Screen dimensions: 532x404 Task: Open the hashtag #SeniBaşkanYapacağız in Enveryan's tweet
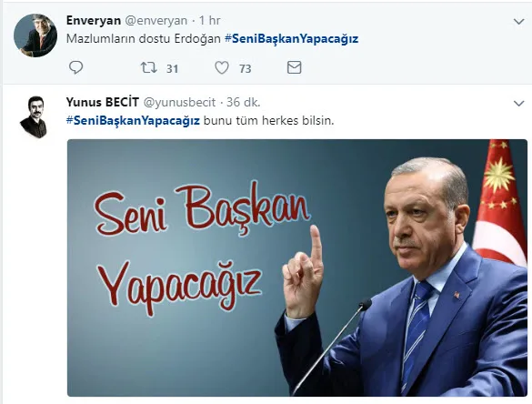pos(291,39)
